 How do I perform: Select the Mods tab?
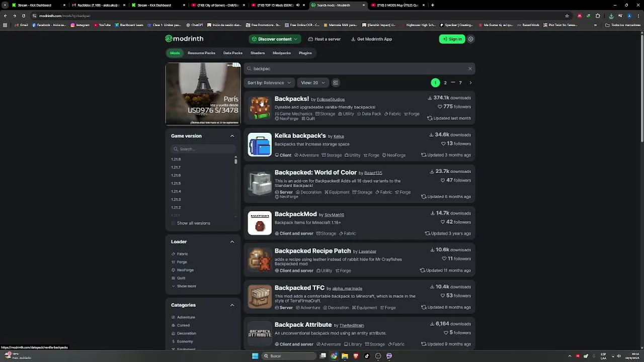[175, 53]
